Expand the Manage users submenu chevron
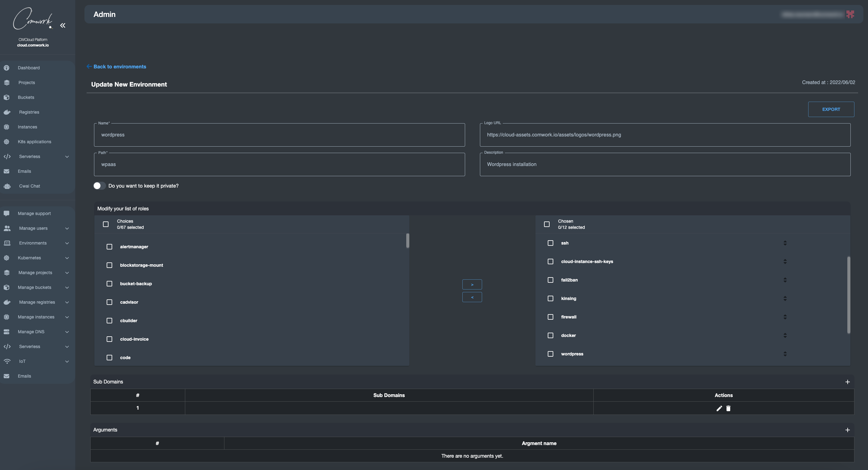 (67, 229)
